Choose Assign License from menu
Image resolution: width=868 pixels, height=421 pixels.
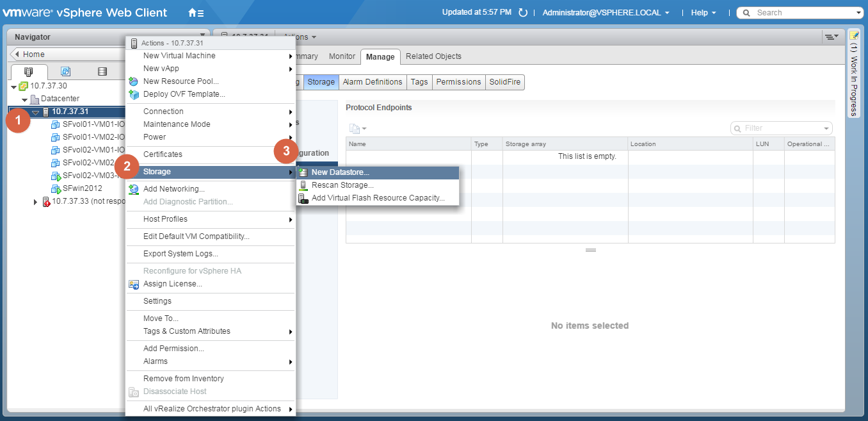[211, 284]
